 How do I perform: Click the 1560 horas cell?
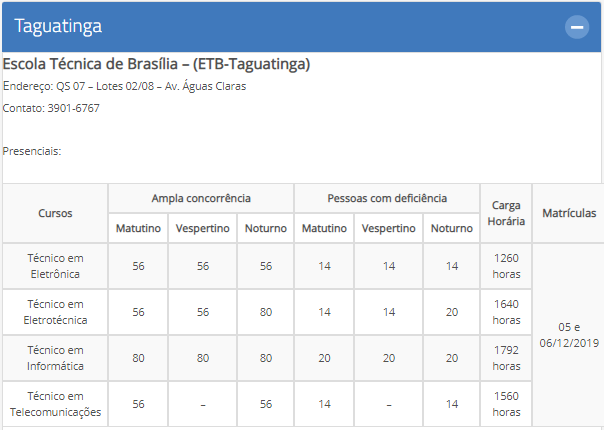(x=506, y=404)
